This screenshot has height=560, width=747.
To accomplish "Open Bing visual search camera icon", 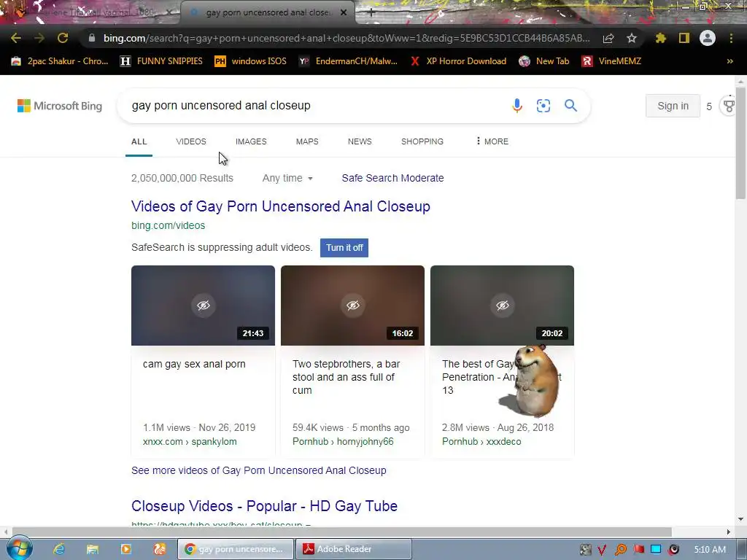I will (543, 105).
